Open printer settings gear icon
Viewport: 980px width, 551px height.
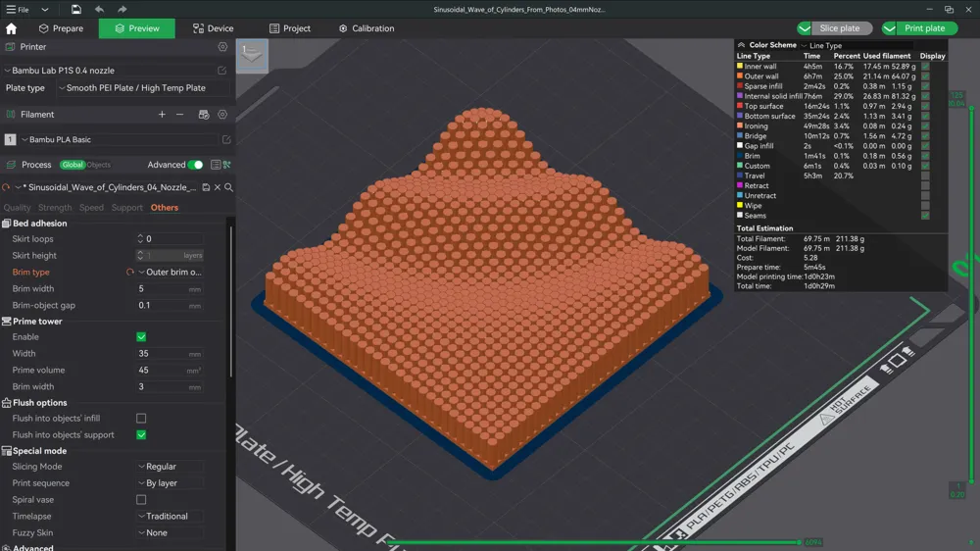(x=222, y=46)
